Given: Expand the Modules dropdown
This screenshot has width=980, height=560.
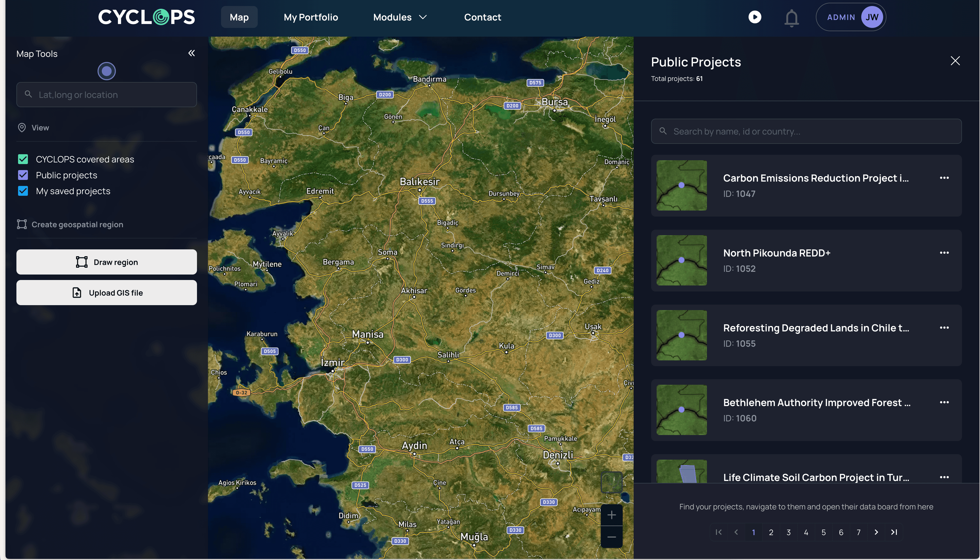Looking at the screenshot, I should tap(400, 17).
